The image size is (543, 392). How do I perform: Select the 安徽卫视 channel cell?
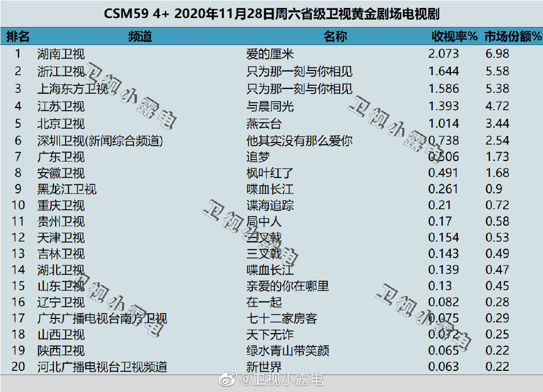61,173
